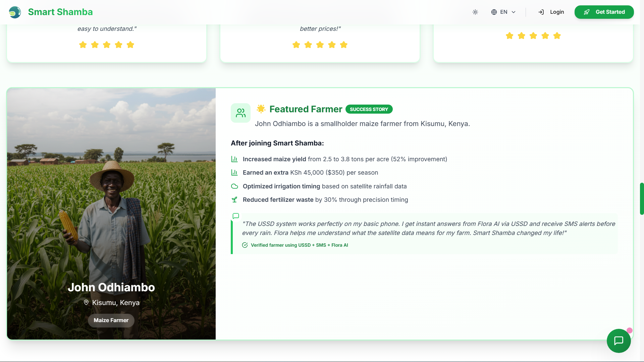The width and height of the screenshot is (644, 362).
Task: Click the sun emoji beside Featured Farmer
Action: [261, 109]
